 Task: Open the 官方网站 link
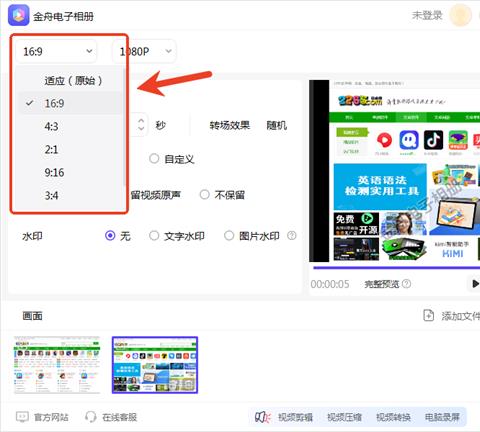click(51, 417)
